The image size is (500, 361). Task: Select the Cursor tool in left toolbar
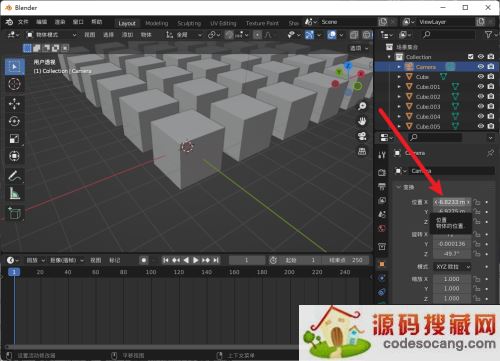(14, 84)
